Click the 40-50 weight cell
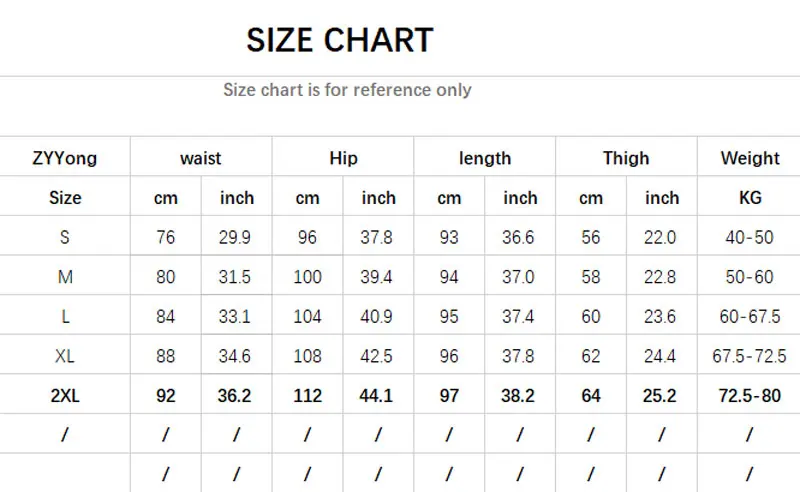Screen dimensions: 800x492 point(750,237)
